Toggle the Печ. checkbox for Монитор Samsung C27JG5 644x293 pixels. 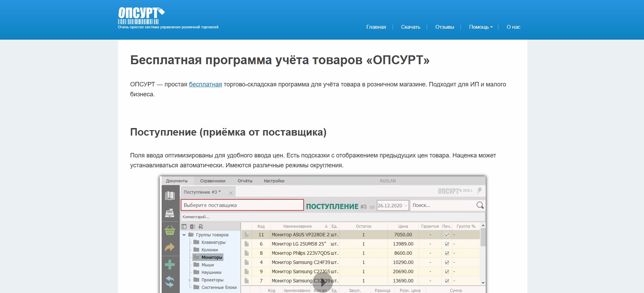447,272
